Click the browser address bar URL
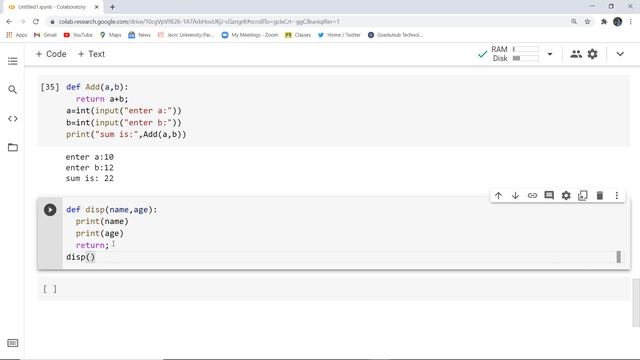This screenshot has height=360, width=640. click(x=199, y=22)
